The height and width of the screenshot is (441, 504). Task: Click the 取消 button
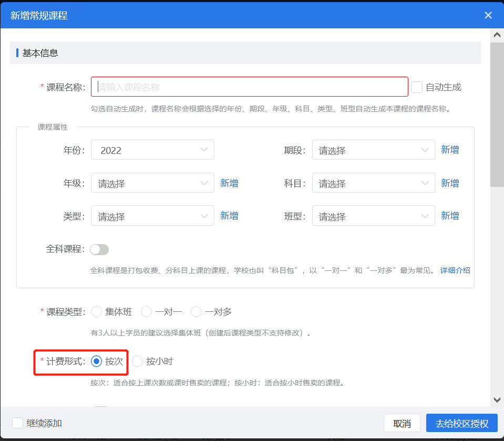pyautogui.click(x=402, y=423)
